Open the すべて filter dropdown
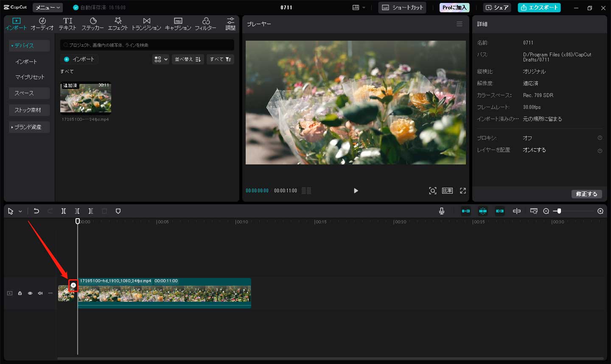This screenshot has height=364, width=611. tap(220, 59)
